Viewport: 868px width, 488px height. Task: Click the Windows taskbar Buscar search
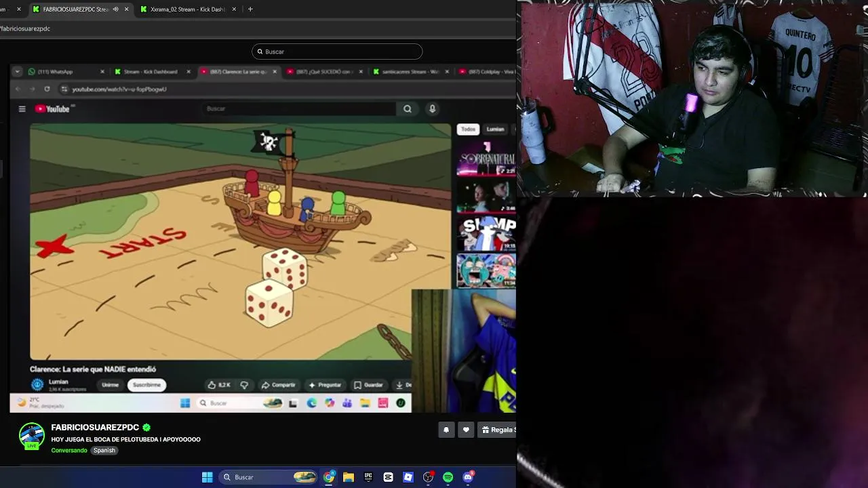(269, 477)
